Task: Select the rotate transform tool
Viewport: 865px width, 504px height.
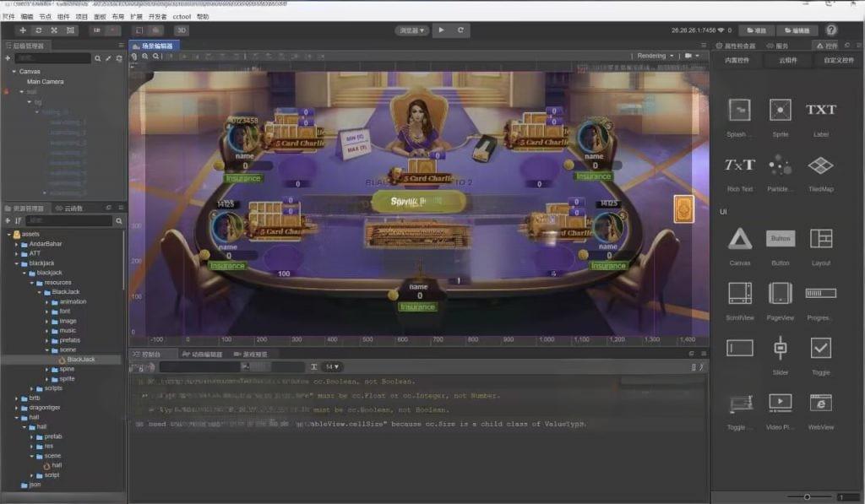Action: tap(39, 30)
